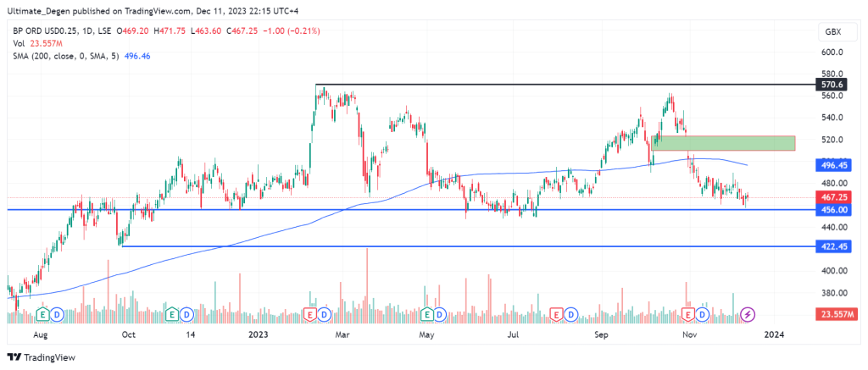The image size is (868, 370).
Task: Click the TradingView logo
Action: click(x=42, y=357)
